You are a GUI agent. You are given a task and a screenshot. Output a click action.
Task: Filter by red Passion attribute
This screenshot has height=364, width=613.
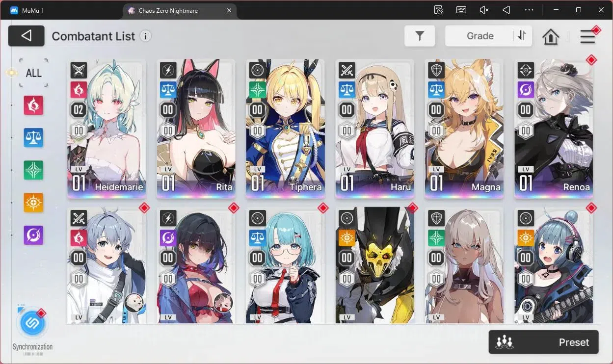33,105
